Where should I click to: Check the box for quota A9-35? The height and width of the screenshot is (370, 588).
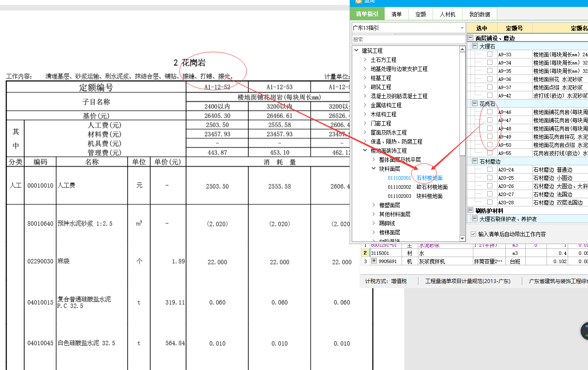[489, 71]
